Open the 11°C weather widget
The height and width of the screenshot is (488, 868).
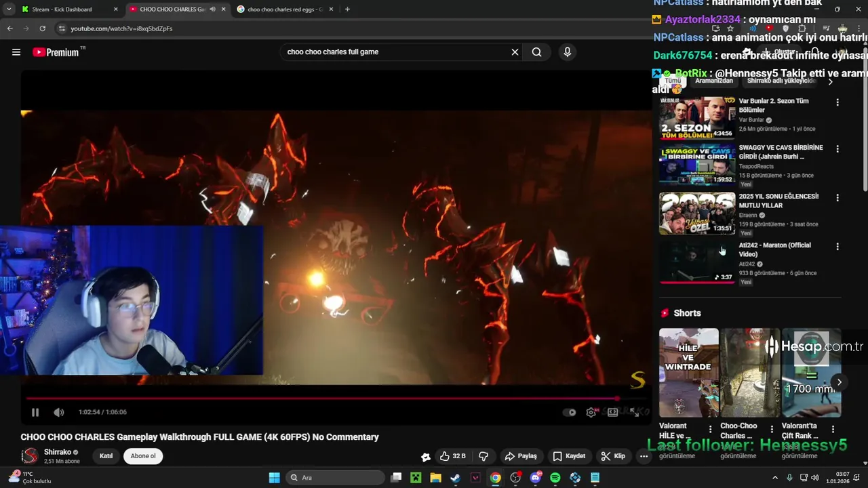(29, 478)
